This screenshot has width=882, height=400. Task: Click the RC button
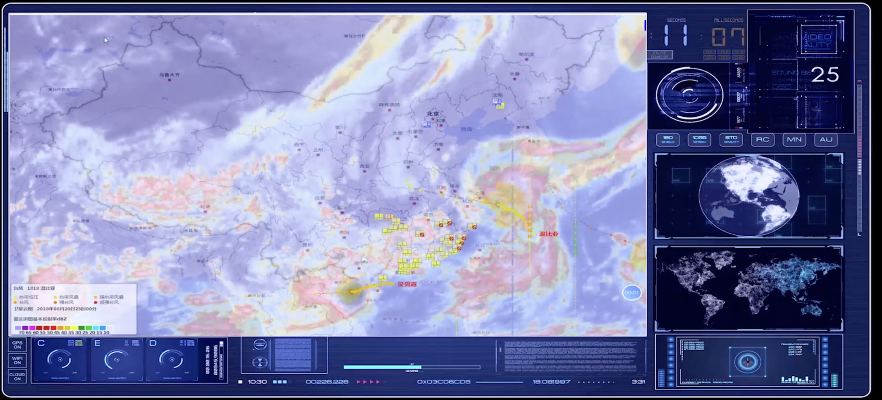pyautogui.click(x=762, y=140)
